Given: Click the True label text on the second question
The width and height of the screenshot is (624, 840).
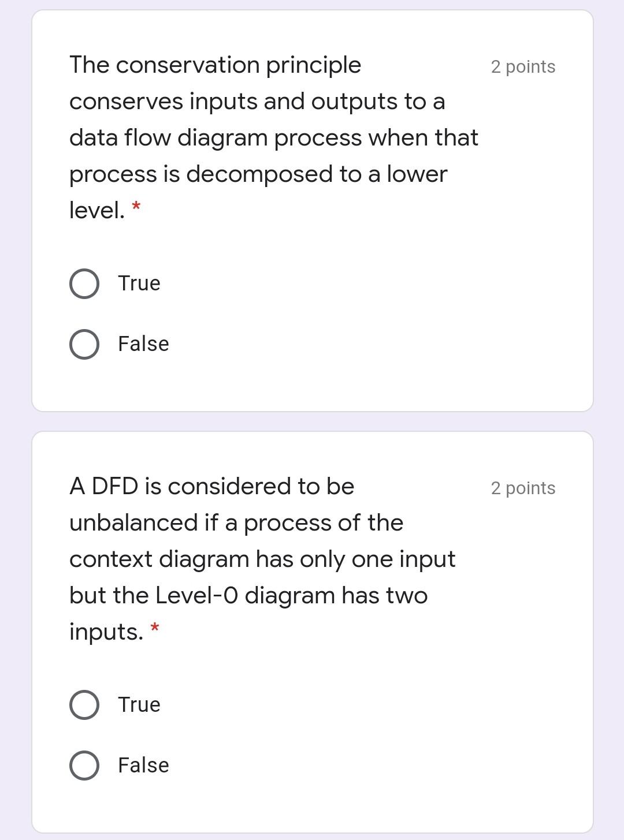Looking at the screenshot, I should point(139,704).
